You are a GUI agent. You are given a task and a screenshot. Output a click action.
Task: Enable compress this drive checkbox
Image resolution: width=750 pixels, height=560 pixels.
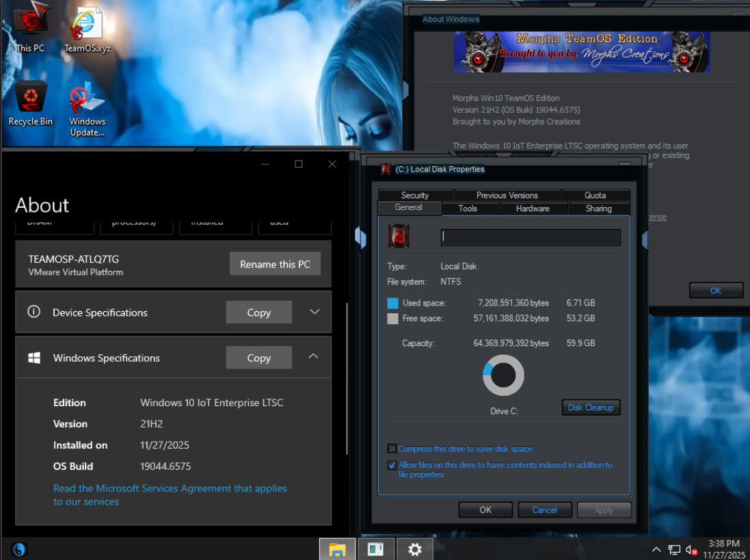(x=392, y=449)
